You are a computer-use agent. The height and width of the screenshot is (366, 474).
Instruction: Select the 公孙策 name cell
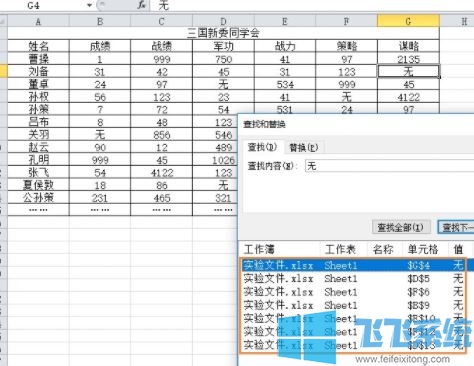[x=38, y=198]
